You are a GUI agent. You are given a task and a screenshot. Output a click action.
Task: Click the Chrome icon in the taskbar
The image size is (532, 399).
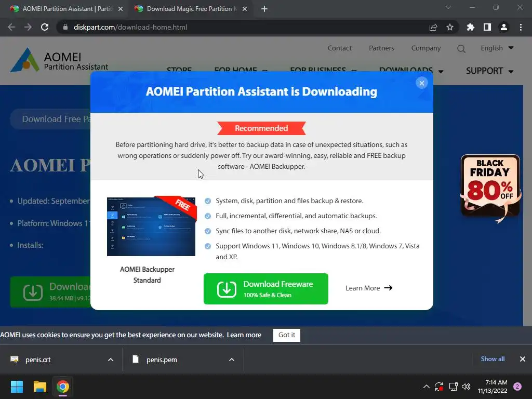[63, 387]
